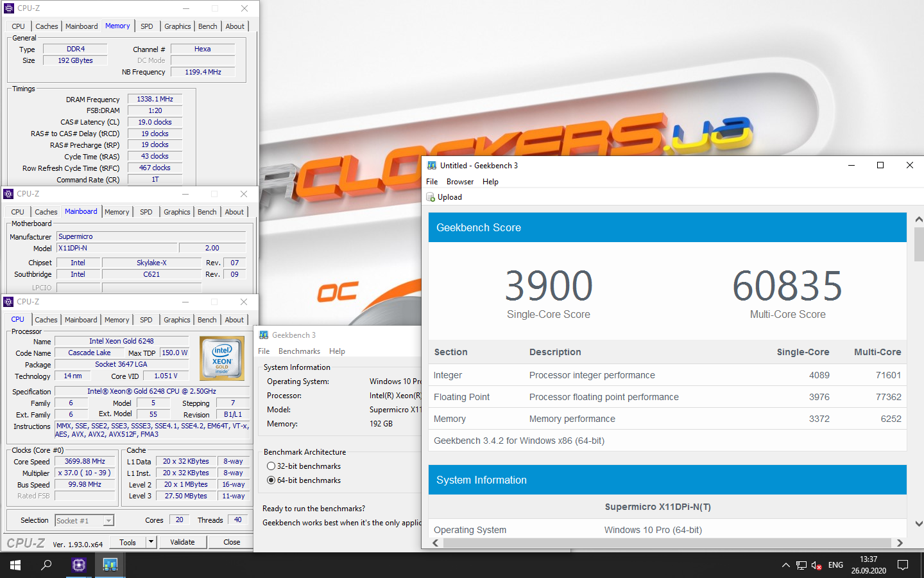Screen dimensions: 924x578
Task: Open Bench tab in bottom CPU-Z window
Action: click(x=207, y=320)
